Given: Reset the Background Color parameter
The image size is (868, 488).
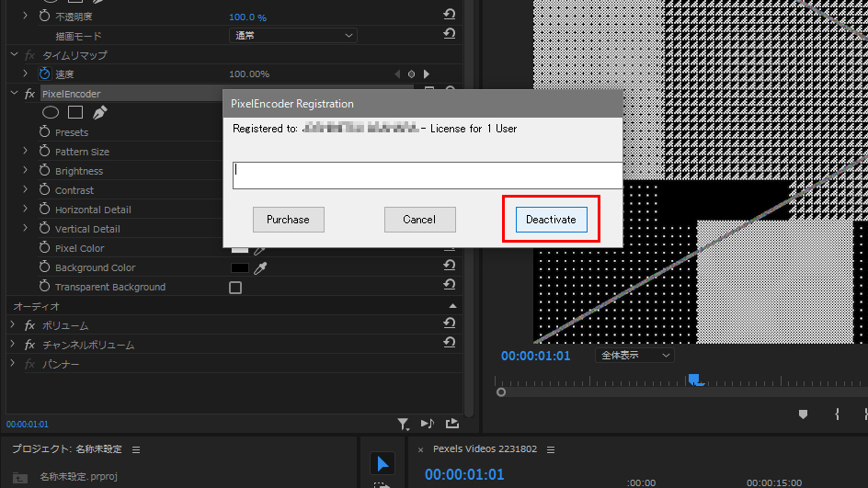Looking at the screenshot, I should (x=450, y=265).
